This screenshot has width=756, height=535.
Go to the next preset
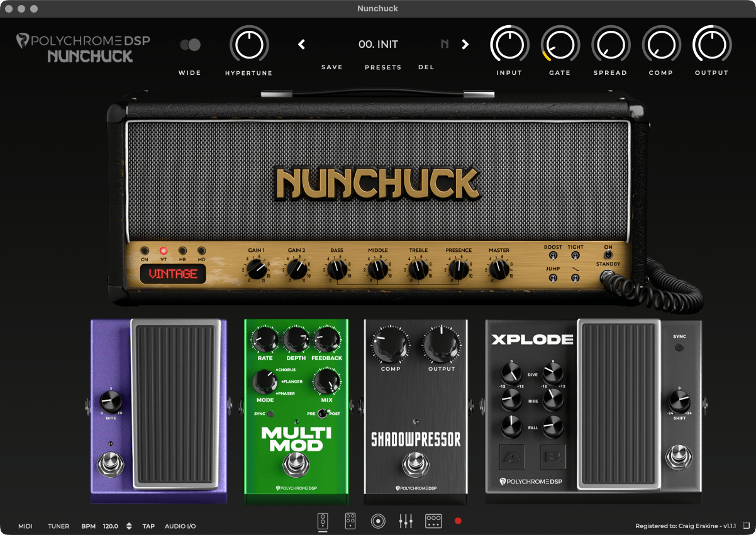[465, 45]
